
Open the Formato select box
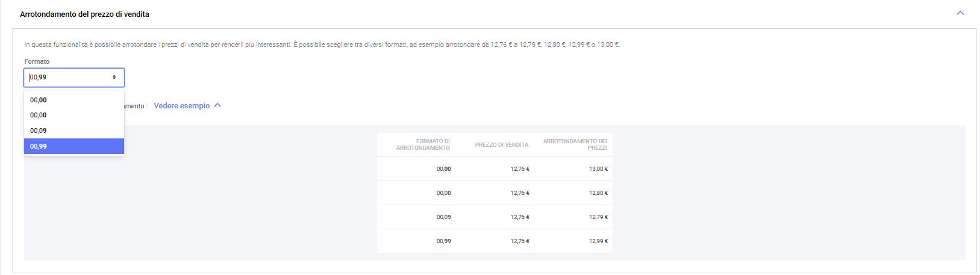(69, 78)
